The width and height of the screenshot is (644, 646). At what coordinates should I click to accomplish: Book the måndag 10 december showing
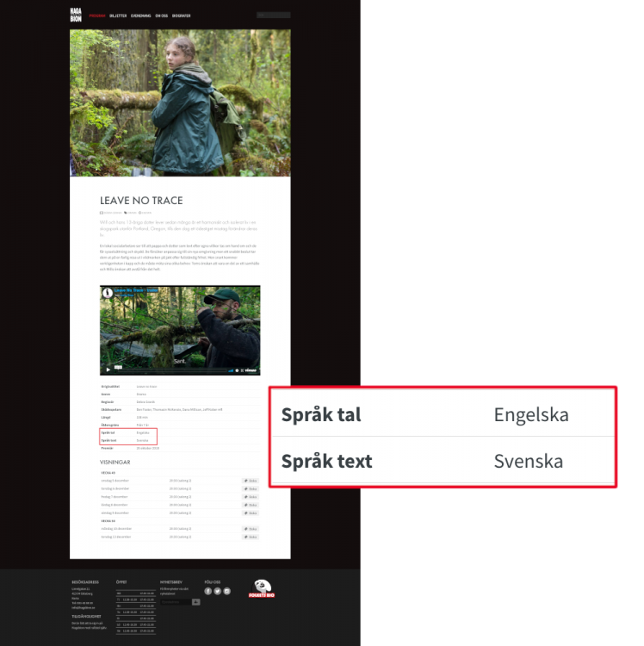pyautogui.click(x=251, y=529)
